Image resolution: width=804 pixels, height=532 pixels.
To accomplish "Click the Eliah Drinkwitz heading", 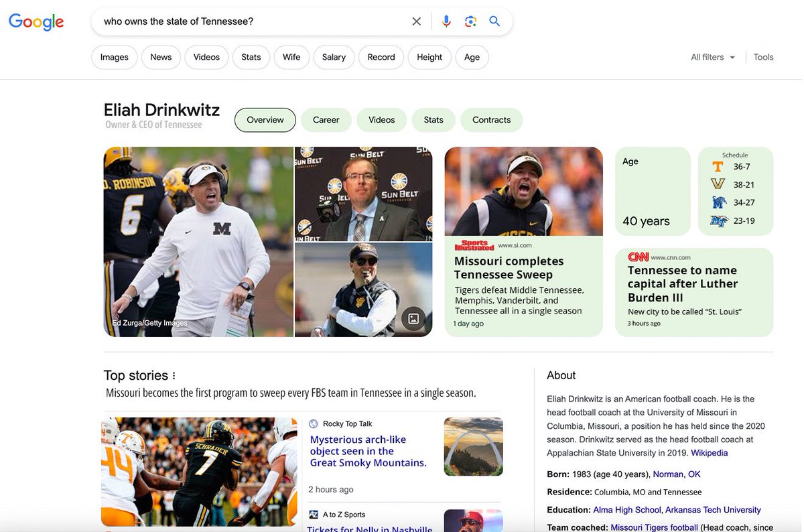I will tap(161, 110).
